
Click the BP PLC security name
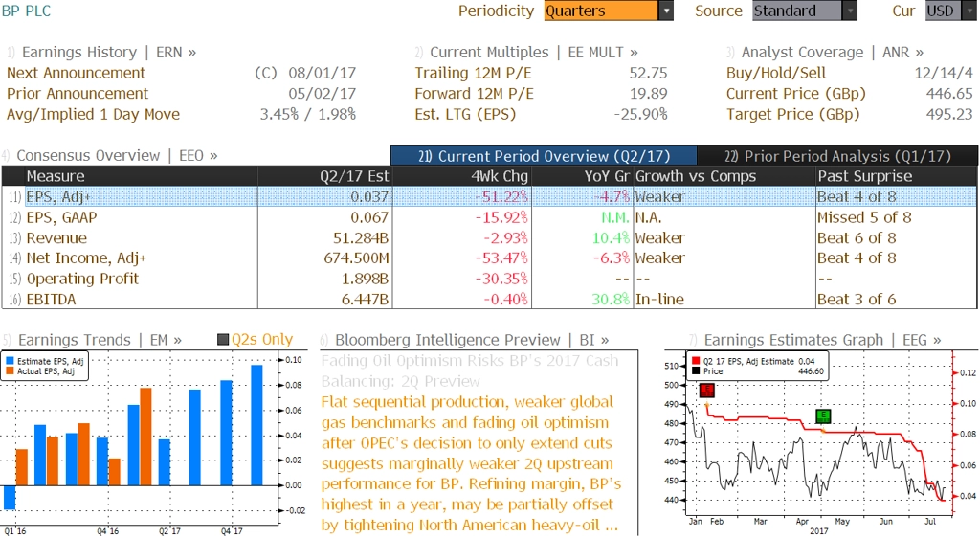[x=26, y=11]
